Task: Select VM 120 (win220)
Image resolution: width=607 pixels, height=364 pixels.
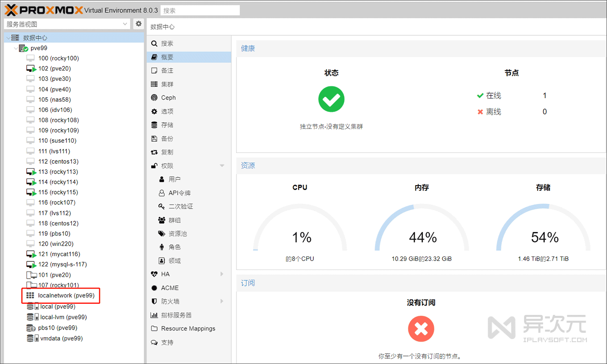Action: (56, 244)
